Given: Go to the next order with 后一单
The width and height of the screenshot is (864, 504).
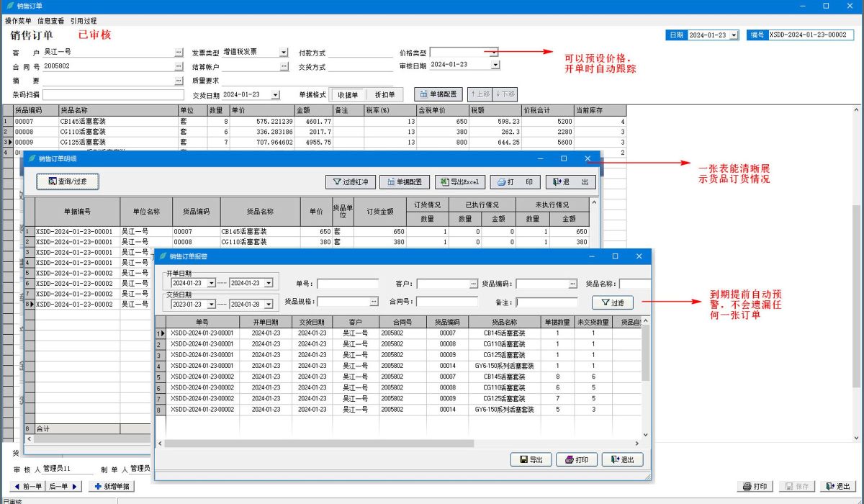Looking at the screenshot, I should 63,487.
